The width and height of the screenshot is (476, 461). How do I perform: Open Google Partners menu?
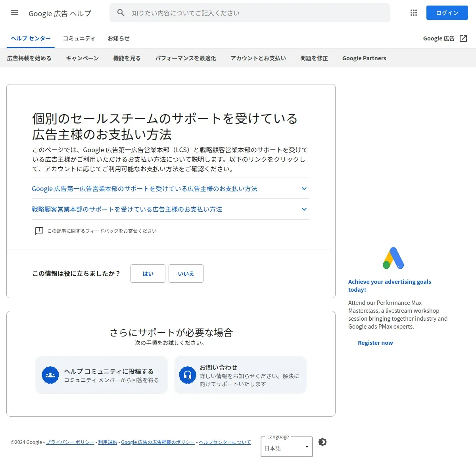click(x=364, y=58)
